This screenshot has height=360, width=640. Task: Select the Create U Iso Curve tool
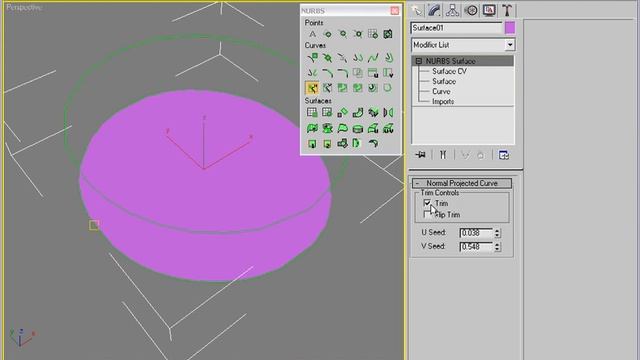click(373, 73)
